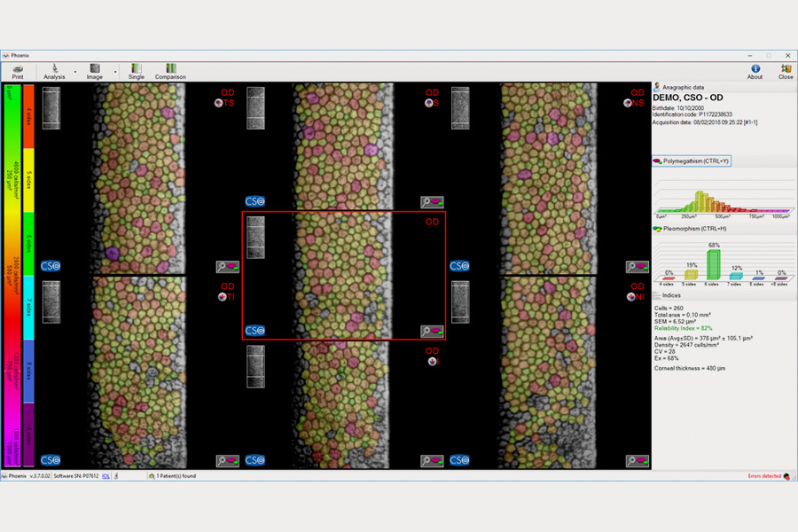Click the Polymegathism (CTRL+Y) button
Screen dimensions: 798x532
tap(692, 160)
